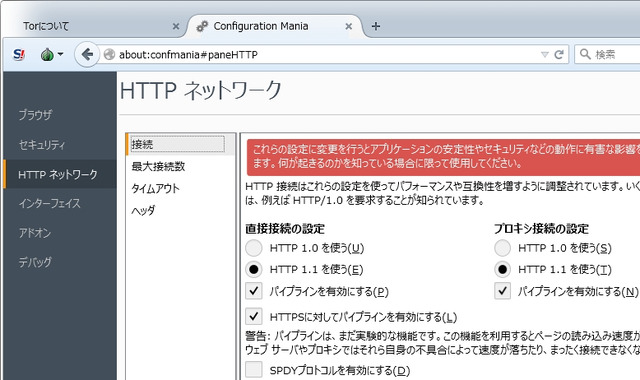The height and width of the screenshot is (380, 640).
Task: Select HTTP 1.0 を使う(U) for direct connection
Action: (253, 248)
